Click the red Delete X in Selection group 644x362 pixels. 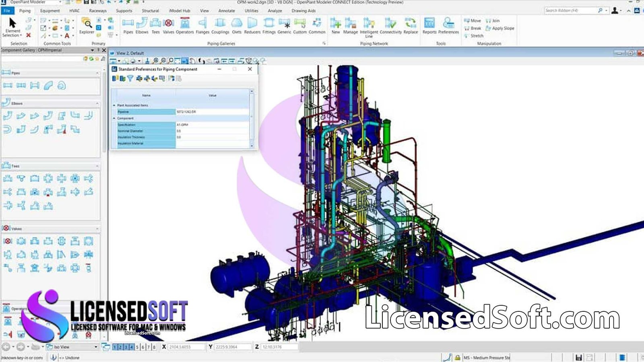29,35
